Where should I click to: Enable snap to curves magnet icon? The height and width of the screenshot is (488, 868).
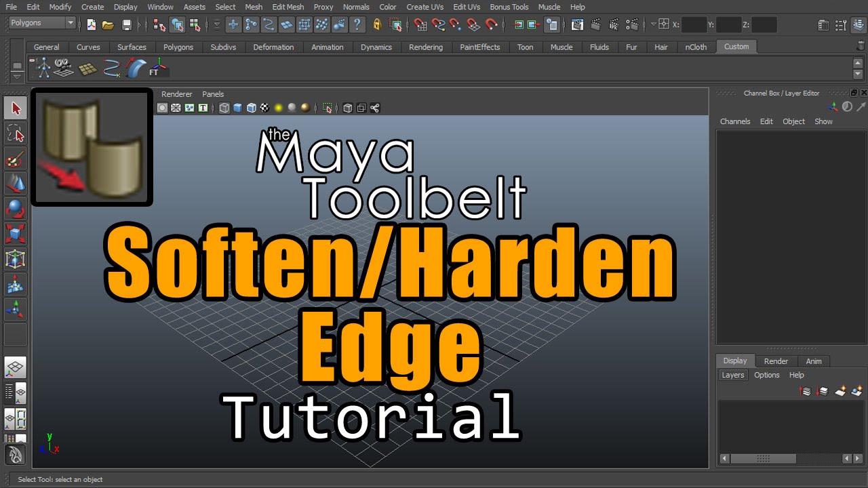pyautogui.click(x=438, y=25)
